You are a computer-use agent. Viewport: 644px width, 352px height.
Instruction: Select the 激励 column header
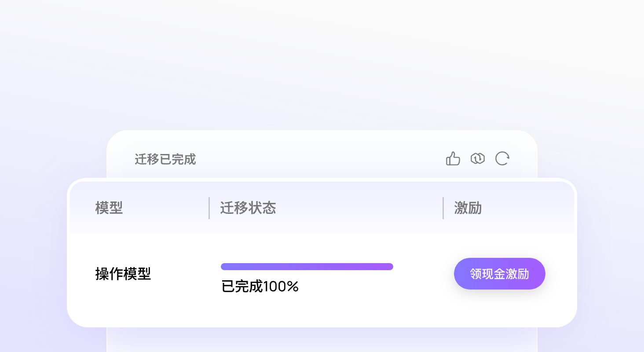468,208
